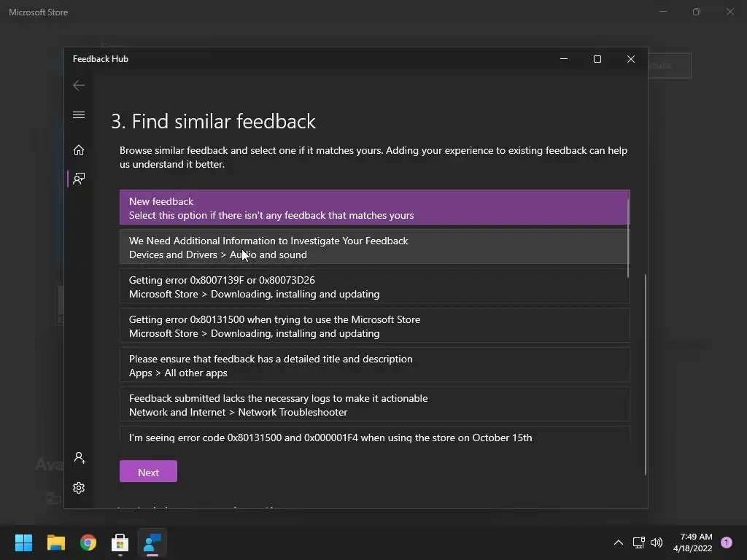
Task: Select 'Getting error 0x8007139F or 0x80073D26' feedback
Action: (374, 287)
